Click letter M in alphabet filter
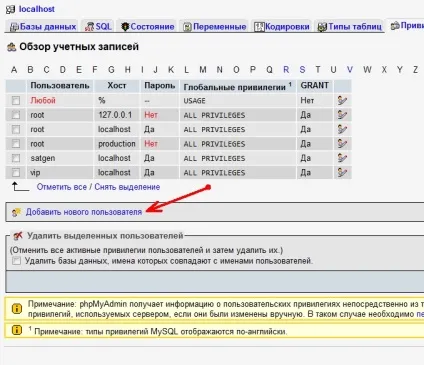Viewport: 424px width, 365px height. (203, 70)
